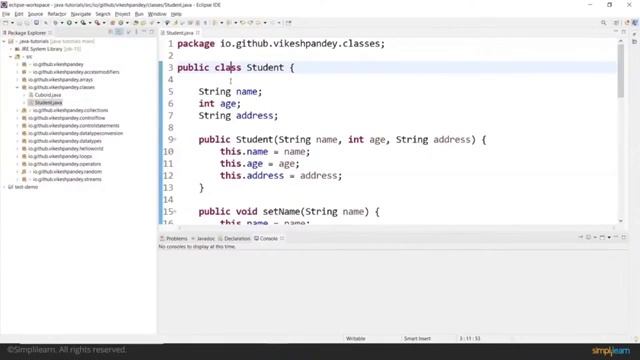Click the editor scrollbar down arrow

click(621, 221)
